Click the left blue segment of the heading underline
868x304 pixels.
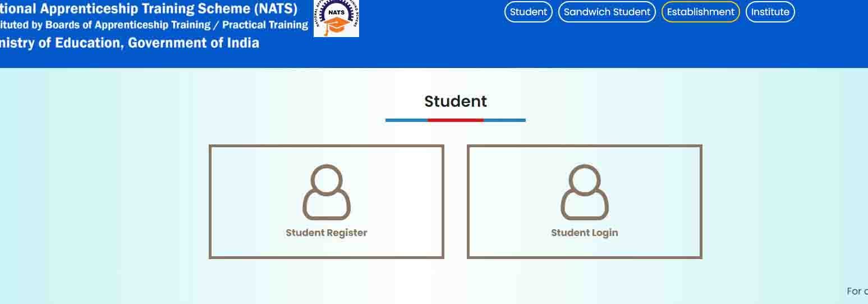click(x=406, y=120)
